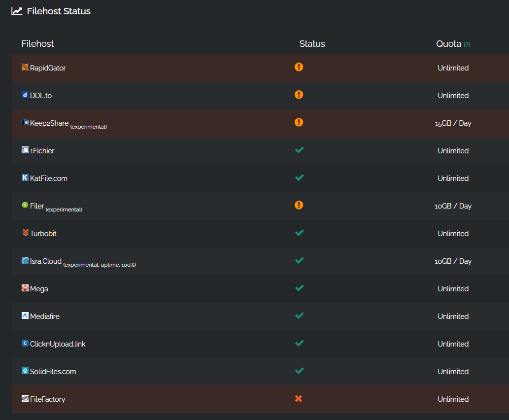
Task: Click the Isra.Cloud experimental uptime note
Action: coord(100,265)
